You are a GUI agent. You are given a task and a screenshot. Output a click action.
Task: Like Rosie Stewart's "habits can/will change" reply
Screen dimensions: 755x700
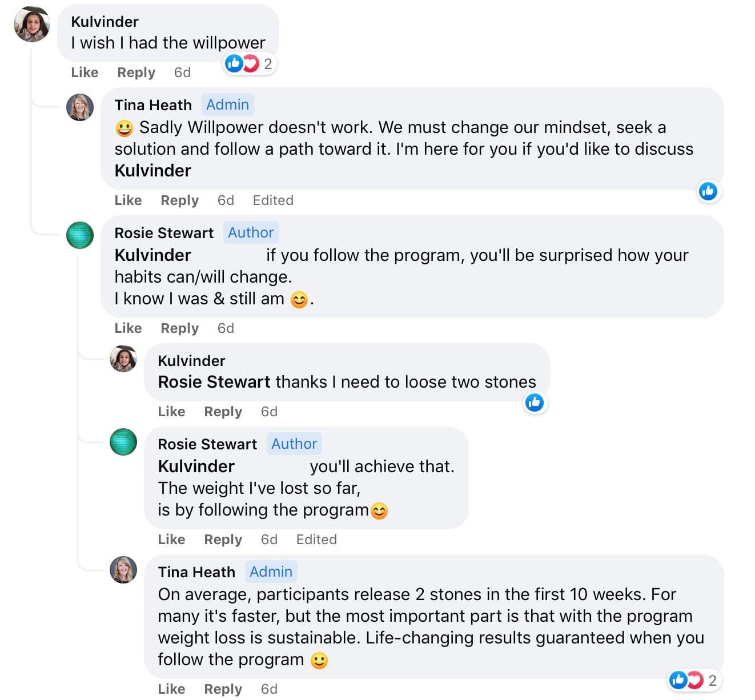128,328
